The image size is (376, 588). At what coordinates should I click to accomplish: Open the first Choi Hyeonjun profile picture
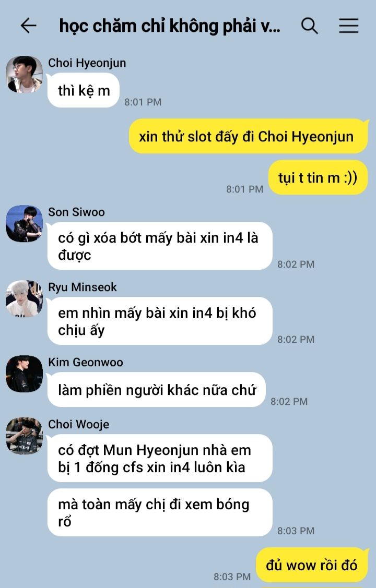click(25, 75)
